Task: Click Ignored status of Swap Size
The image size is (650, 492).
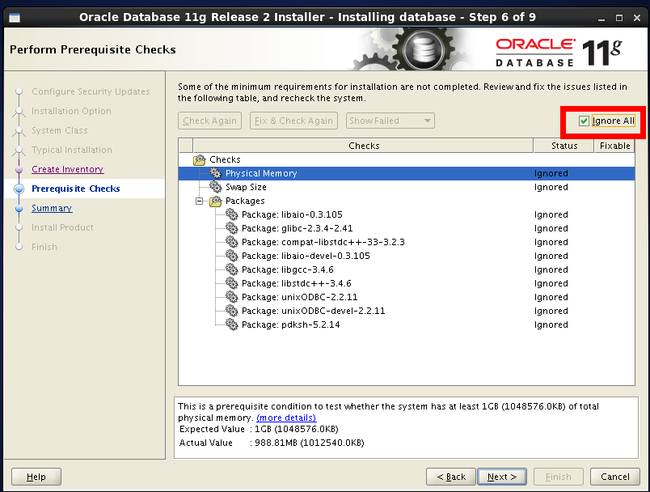Action: (551, 187)
